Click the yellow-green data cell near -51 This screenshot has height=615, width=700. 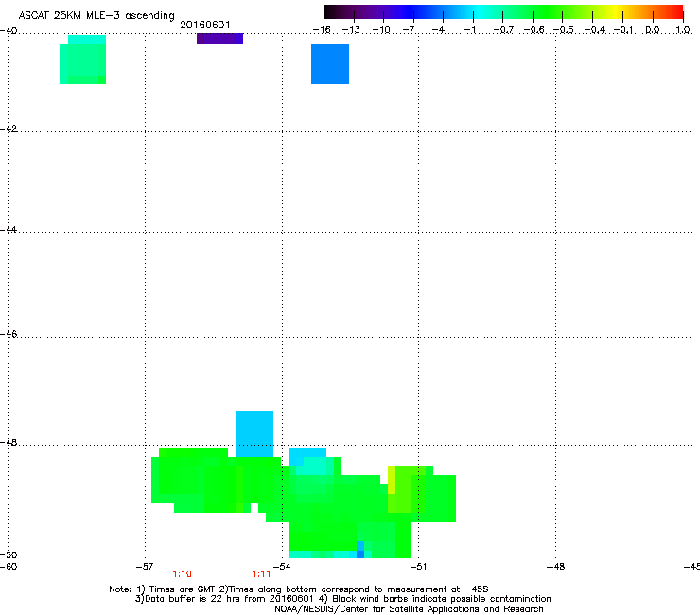pyautogui.click(x=392, y=480)
